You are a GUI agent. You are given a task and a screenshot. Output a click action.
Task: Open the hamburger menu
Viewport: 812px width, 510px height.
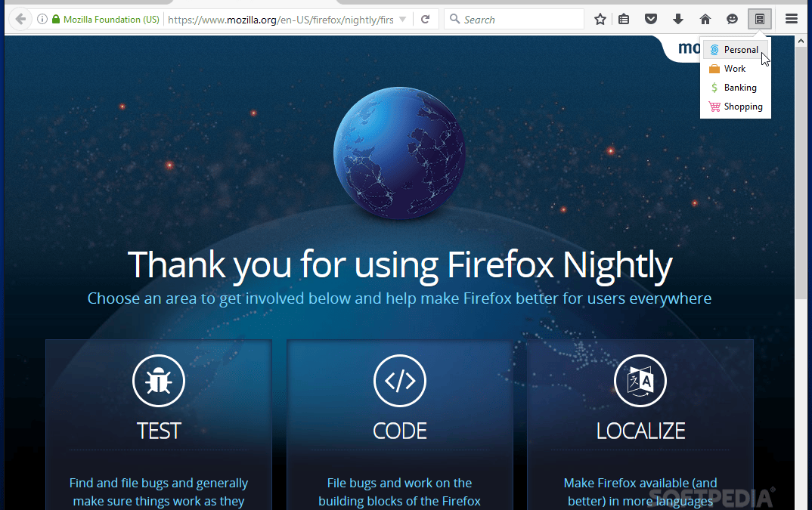point(792,19)
